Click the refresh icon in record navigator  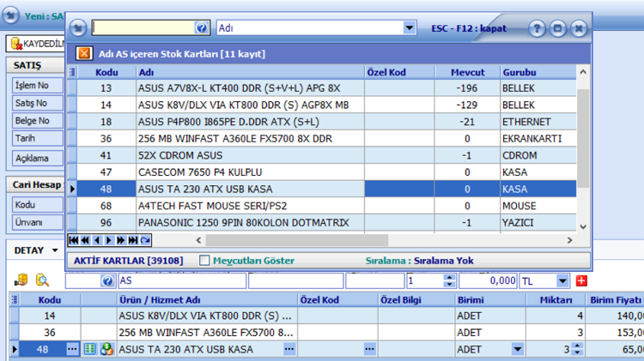click(x=145, y=240)
